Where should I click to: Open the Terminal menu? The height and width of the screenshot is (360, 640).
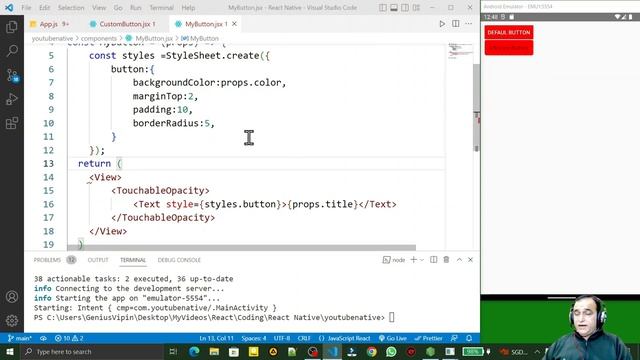pyautogui.click(x=161, y=8)
